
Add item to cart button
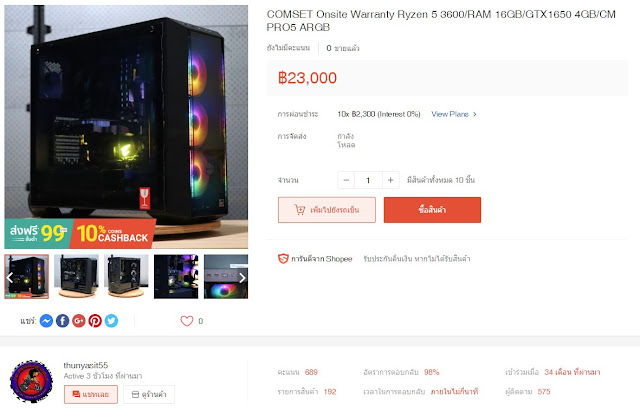click(327, 210)
